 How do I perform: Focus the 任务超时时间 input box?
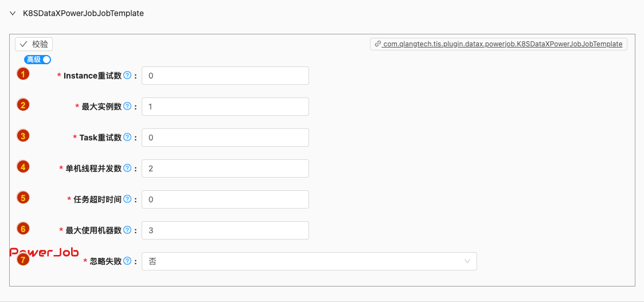point(225,199)
